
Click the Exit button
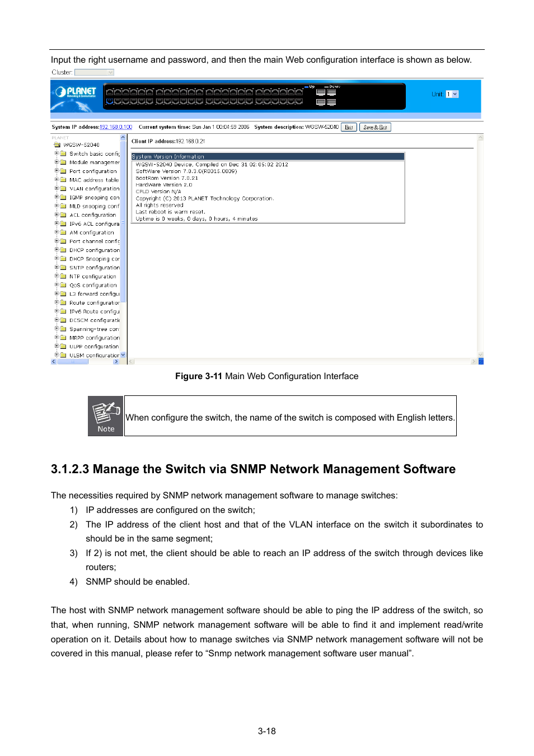[349, 127]
